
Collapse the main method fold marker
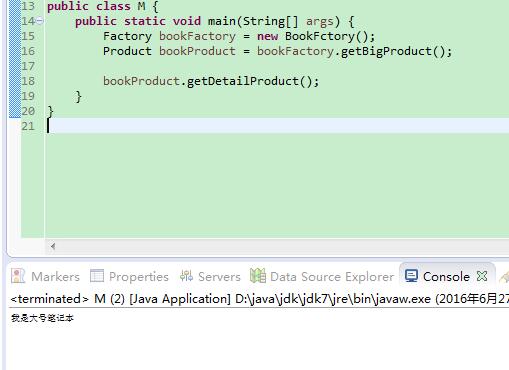(x=40, y=21)
